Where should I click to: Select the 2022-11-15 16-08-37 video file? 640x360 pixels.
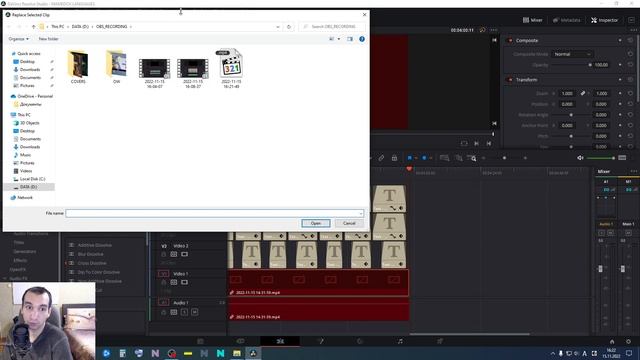click(193, 73)
